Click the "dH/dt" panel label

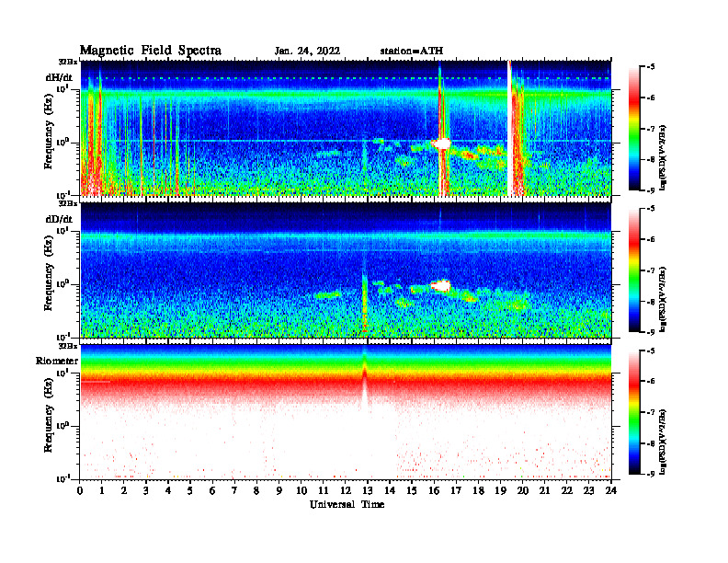(x=59, y=77)
